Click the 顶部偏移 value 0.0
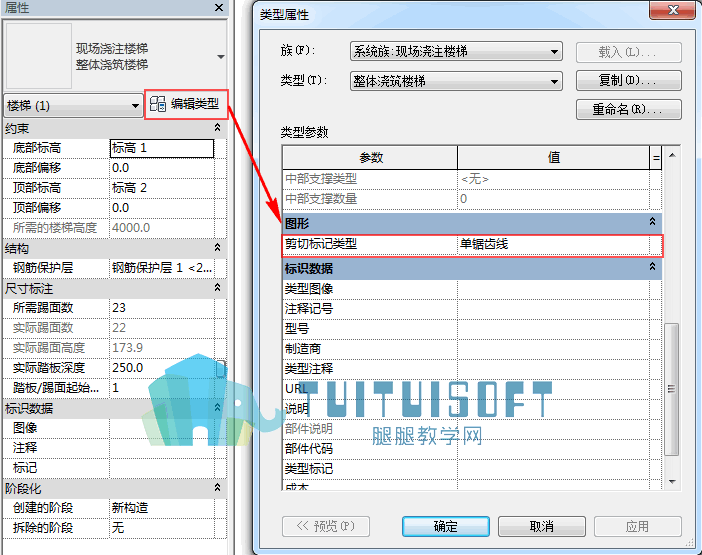 click(162, 208)
